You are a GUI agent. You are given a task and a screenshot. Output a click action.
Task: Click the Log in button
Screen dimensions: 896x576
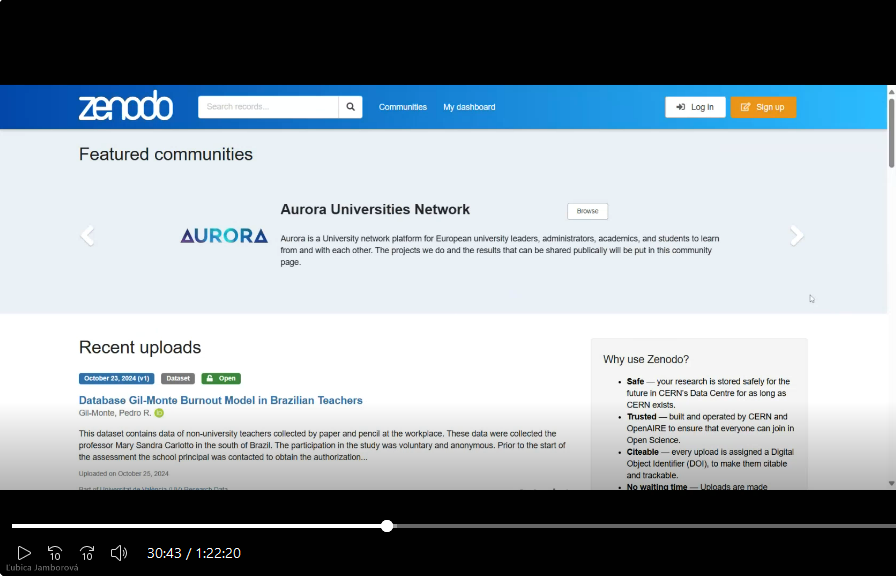(695, 107)
